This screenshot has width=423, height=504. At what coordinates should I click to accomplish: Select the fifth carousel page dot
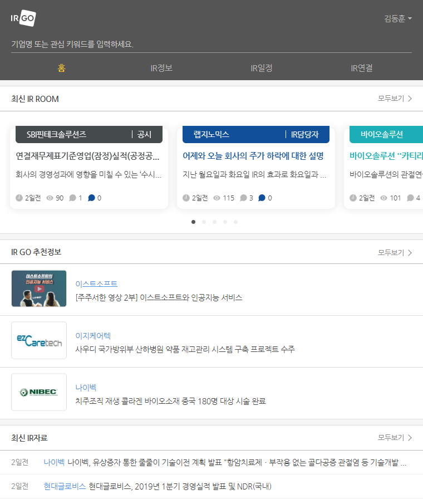click(x=236, y=222)
